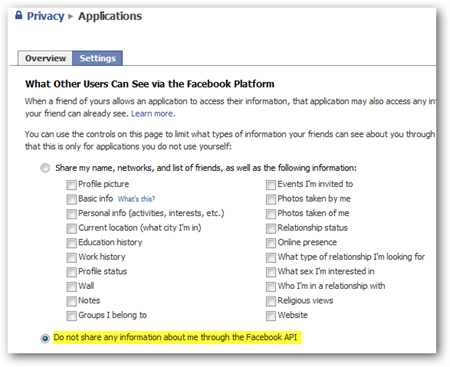Check the Profile picture checkbox

coord(71,185)
